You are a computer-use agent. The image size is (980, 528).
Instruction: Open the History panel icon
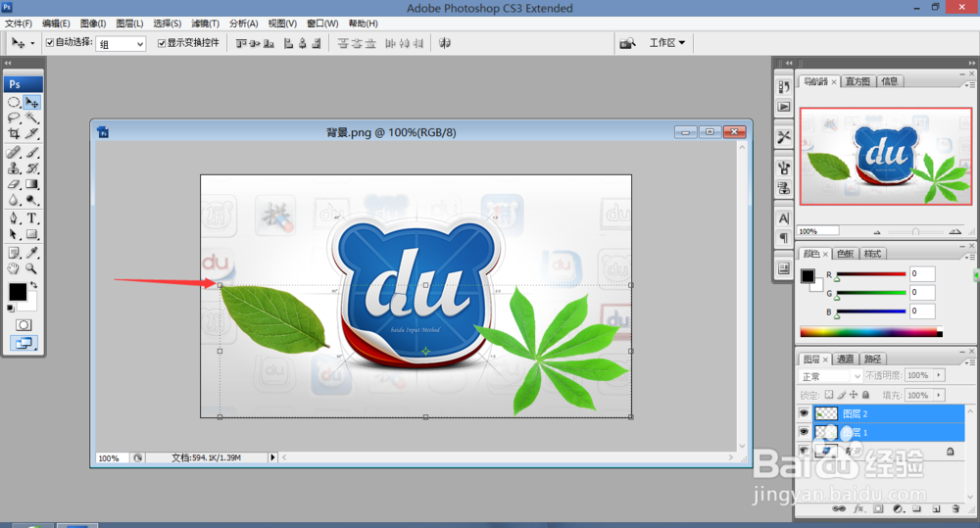[x=784, y=87]
